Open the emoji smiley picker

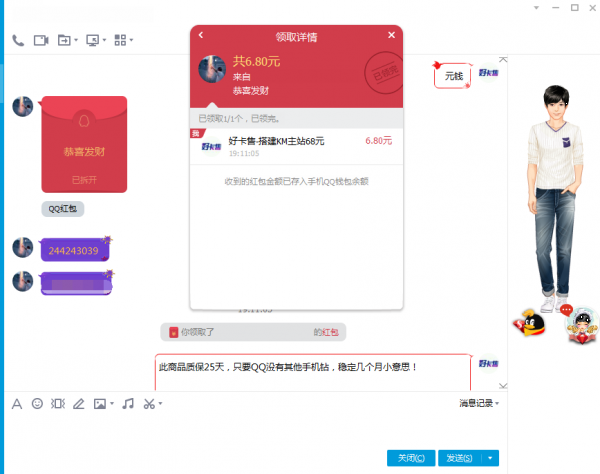[x=37, y=404]
